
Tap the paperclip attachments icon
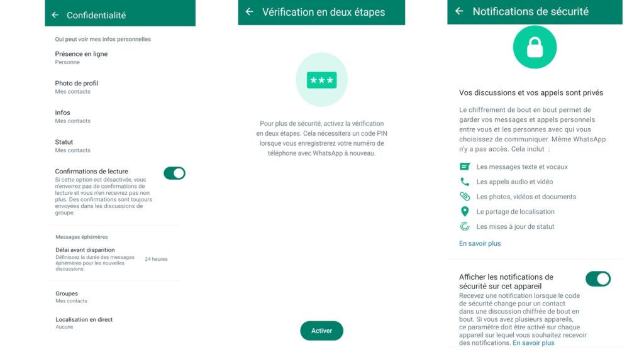465,197
